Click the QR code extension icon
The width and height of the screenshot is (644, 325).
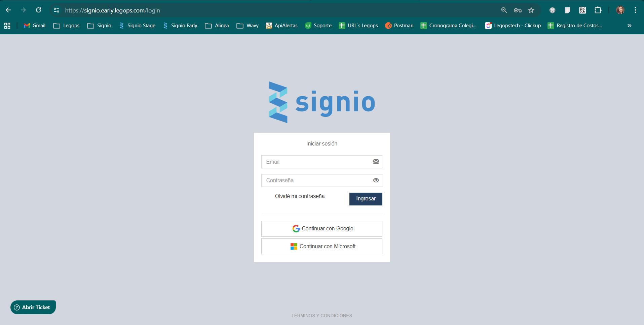582,10
